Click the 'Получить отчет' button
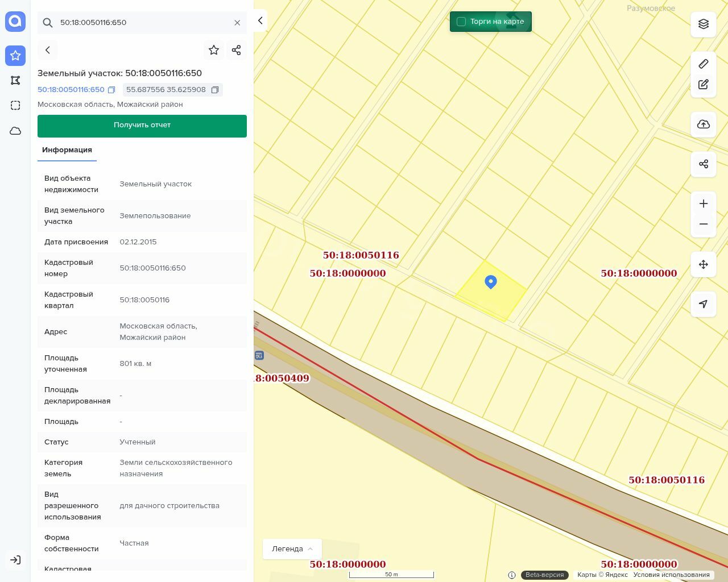728x582 pixels. click(142, 126)
